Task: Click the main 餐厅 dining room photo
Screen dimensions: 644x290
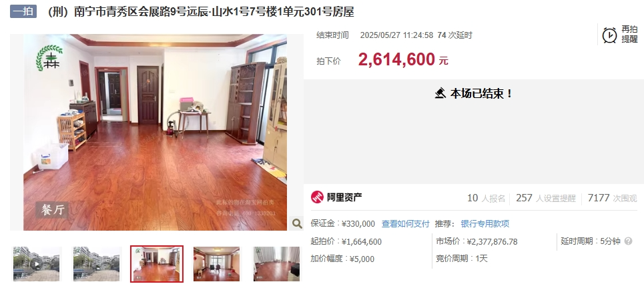Action: (155, 132)
